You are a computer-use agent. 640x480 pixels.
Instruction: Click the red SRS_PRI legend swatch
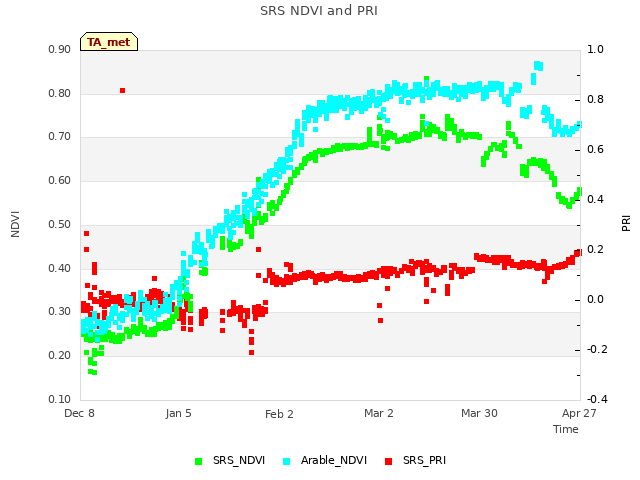click(x=389, y=461)
